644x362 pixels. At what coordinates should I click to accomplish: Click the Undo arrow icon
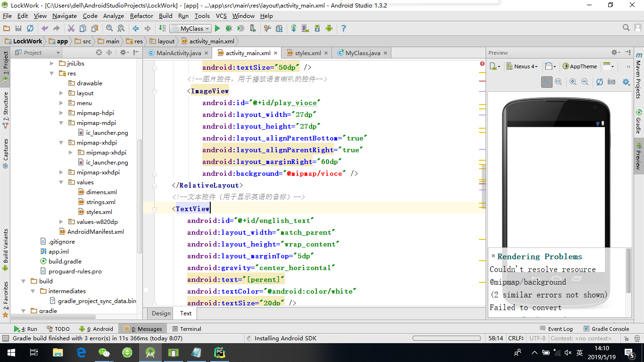45,28
